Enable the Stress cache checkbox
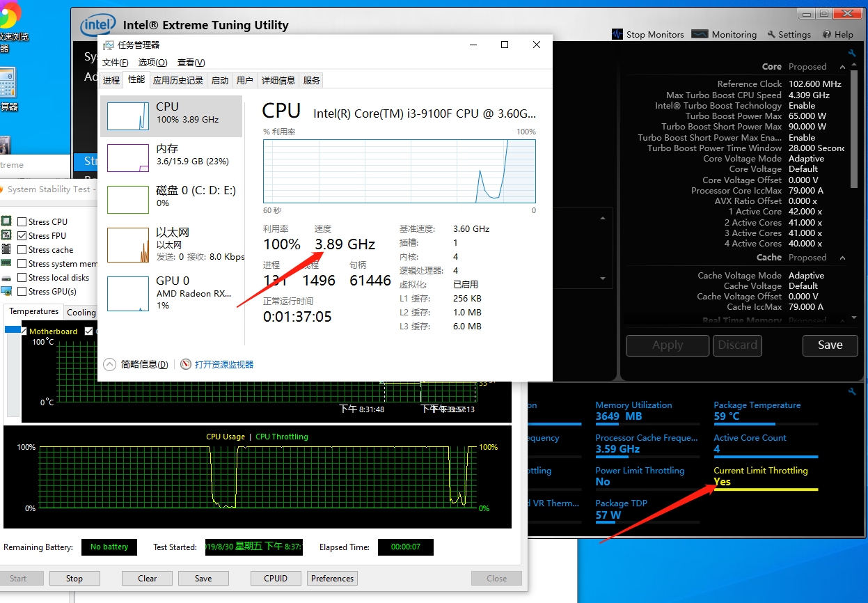Image resolution: width=868 pixels, height=603 pixels. tap(22, 249)
